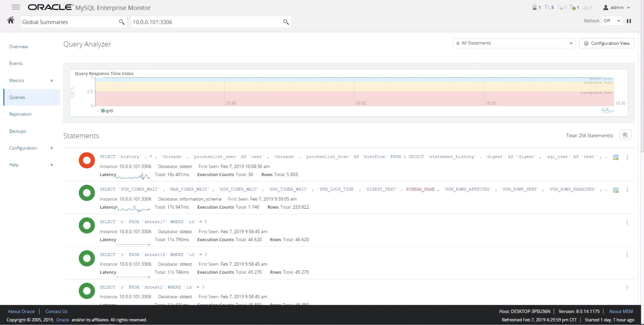Expand the Help submenu arrow
The image size is (644, 325).
(52, 165)
